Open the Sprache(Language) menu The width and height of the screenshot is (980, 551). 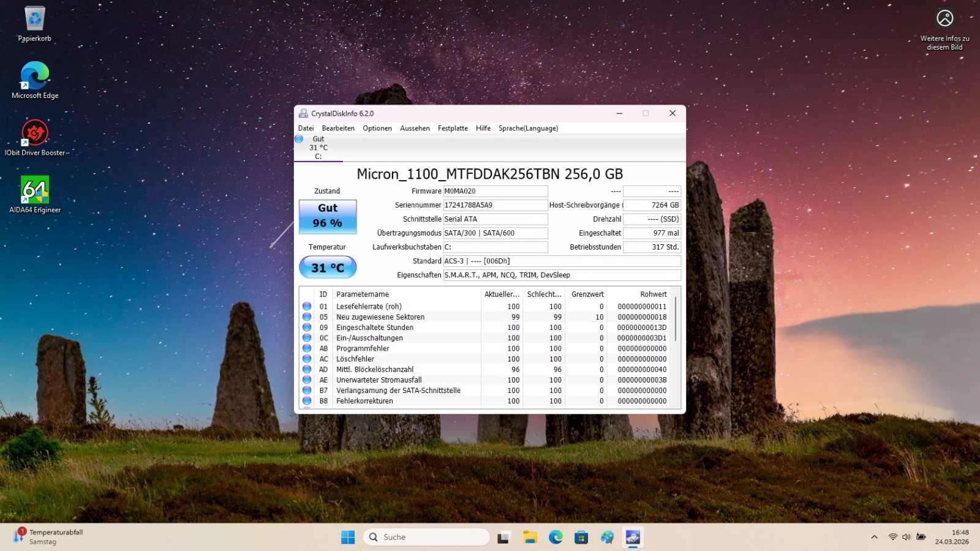pos(528,128)
